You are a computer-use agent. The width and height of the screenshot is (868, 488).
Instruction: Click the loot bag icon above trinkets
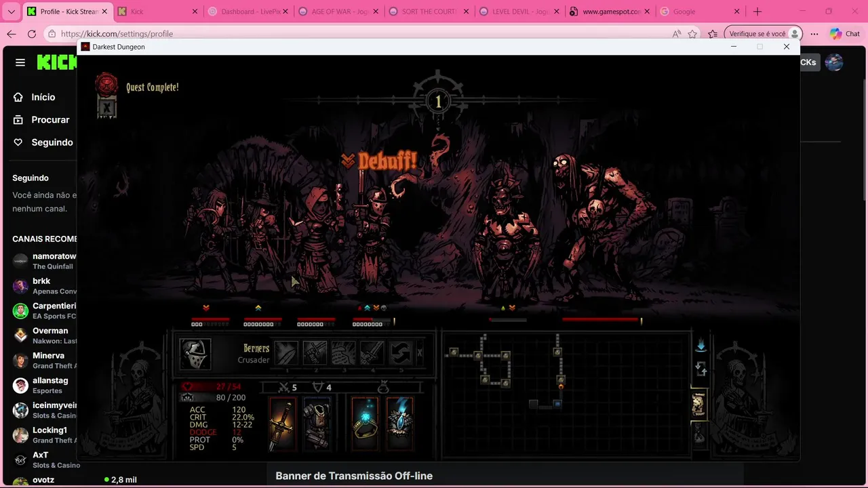383,388
